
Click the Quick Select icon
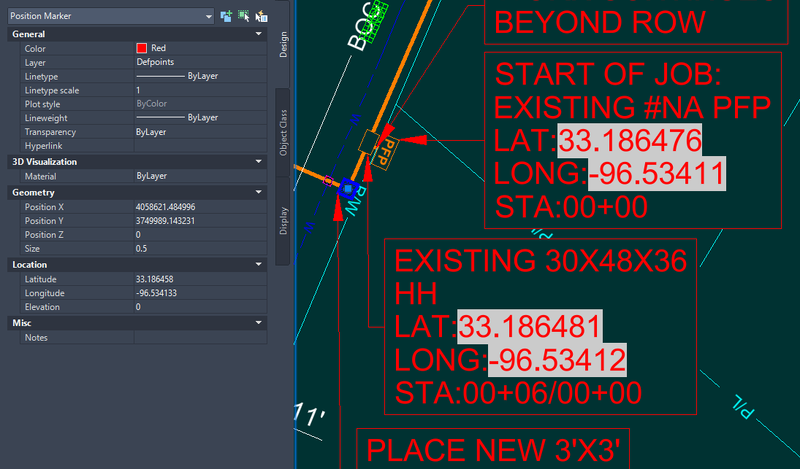(x=260, y=16)
